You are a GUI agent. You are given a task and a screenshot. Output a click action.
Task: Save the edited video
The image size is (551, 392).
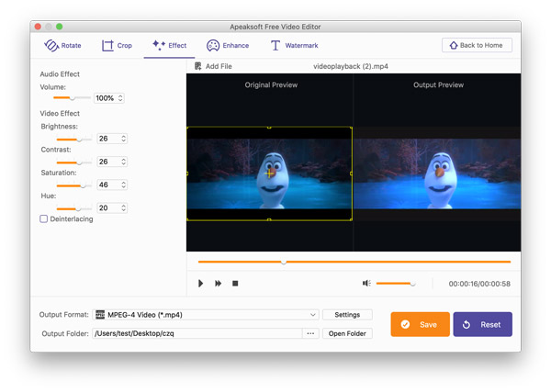tap(420, 324)
